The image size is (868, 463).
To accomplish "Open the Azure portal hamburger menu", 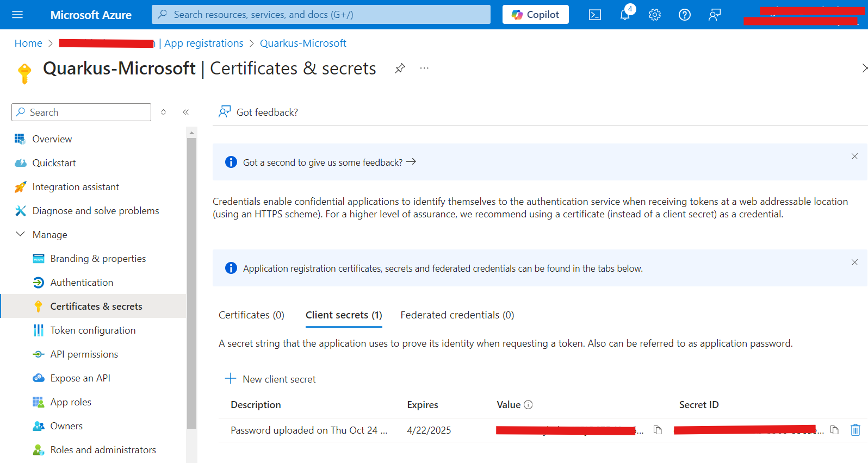I will (17, 15).
